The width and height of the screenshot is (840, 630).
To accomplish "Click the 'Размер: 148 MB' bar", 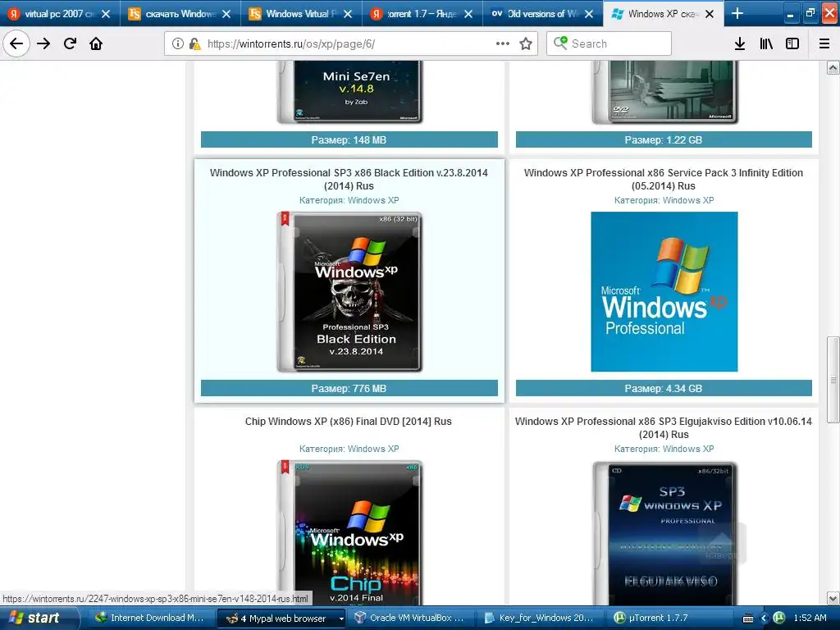I will pos(349,139).
